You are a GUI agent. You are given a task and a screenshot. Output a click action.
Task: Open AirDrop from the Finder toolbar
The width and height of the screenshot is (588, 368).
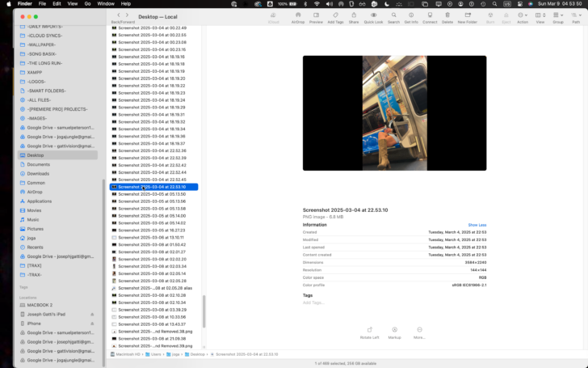298,15
